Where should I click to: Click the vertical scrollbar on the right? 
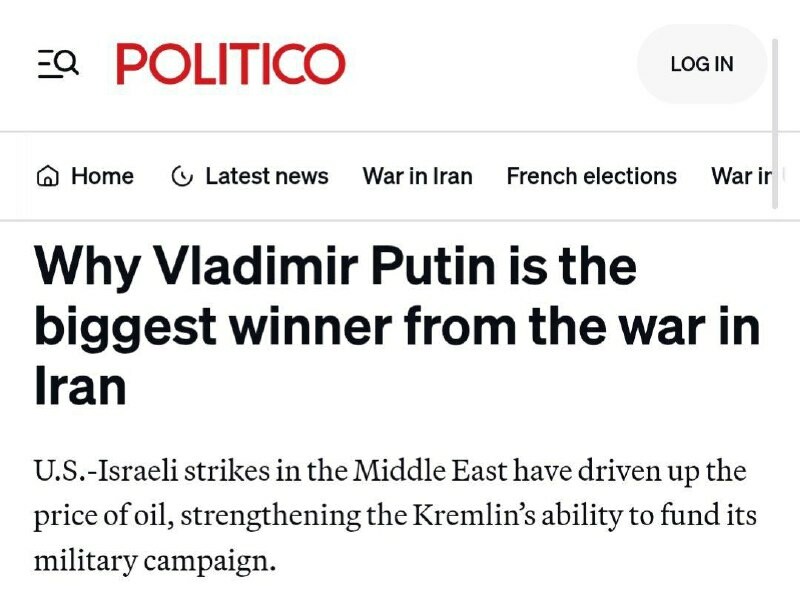point(776,120)
